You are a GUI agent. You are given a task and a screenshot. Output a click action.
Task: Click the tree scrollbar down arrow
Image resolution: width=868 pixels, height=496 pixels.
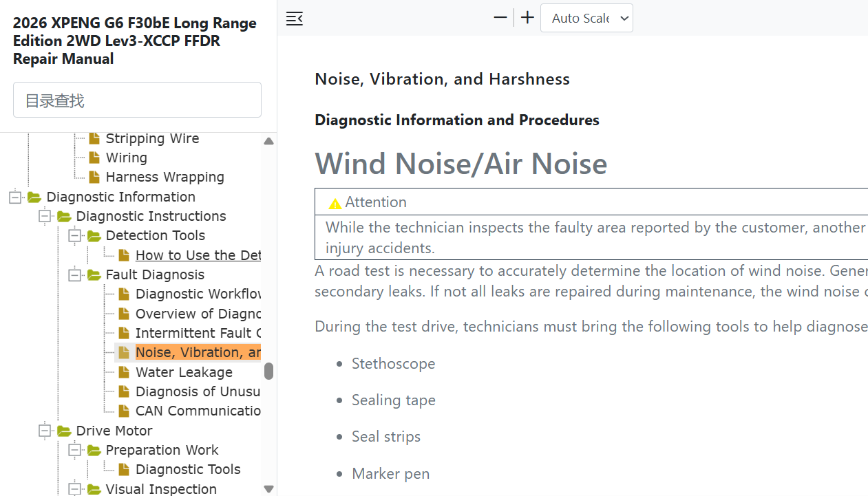coord(268,489)
